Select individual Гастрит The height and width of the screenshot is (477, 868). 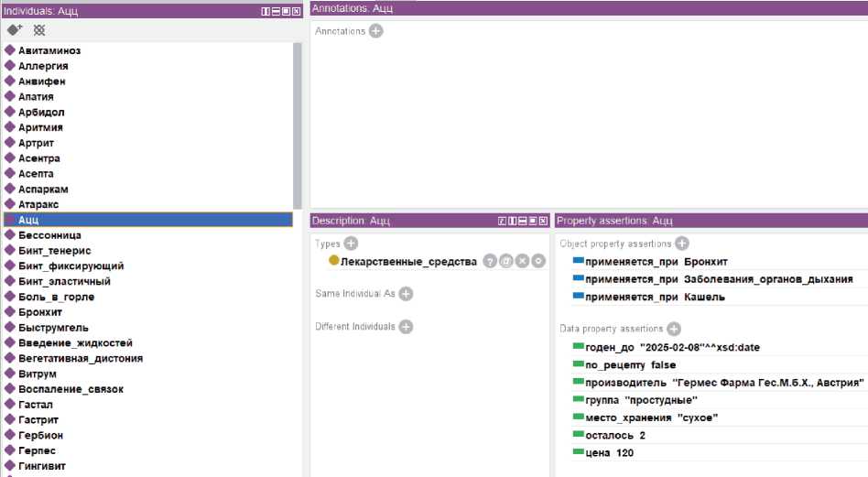coord(38,420)
